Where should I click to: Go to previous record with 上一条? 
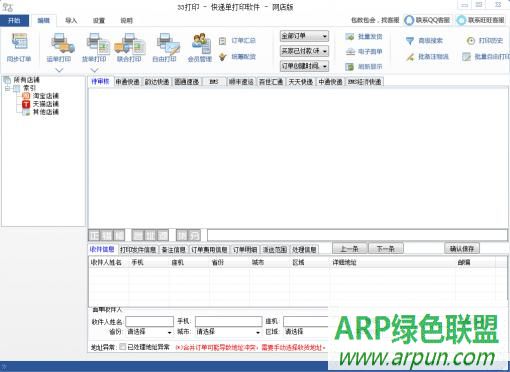click(x=350, y=249)
